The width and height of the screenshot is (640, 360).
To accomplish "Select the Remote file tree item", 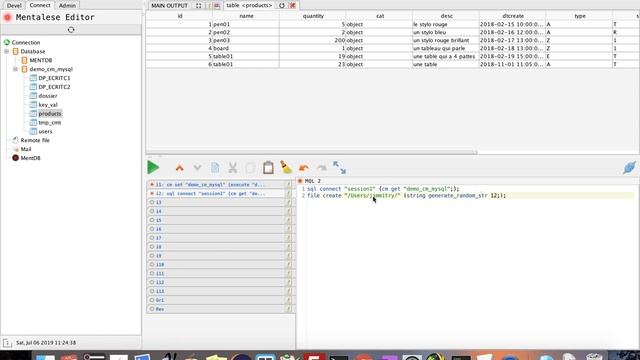I will [x=35, y=140].
